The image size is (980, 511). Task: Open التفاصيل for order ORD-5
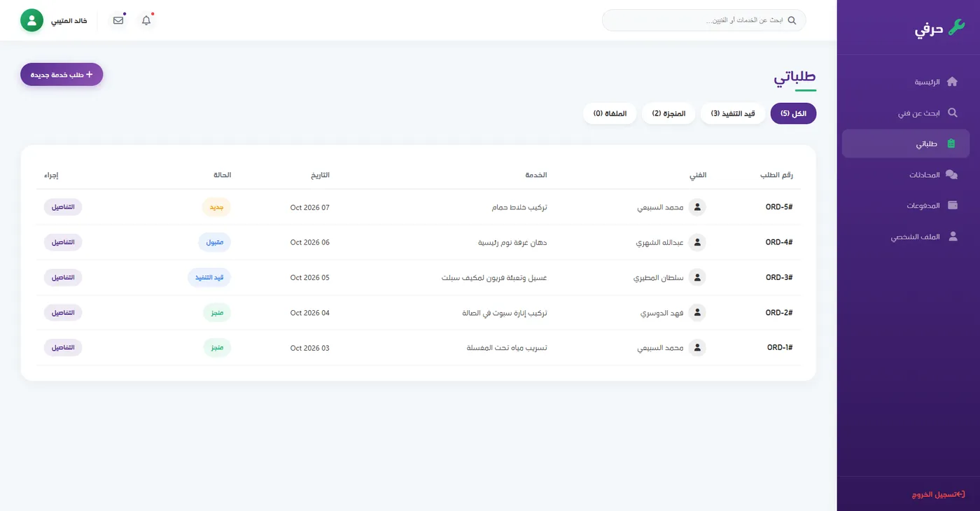[x=63, y=207]
